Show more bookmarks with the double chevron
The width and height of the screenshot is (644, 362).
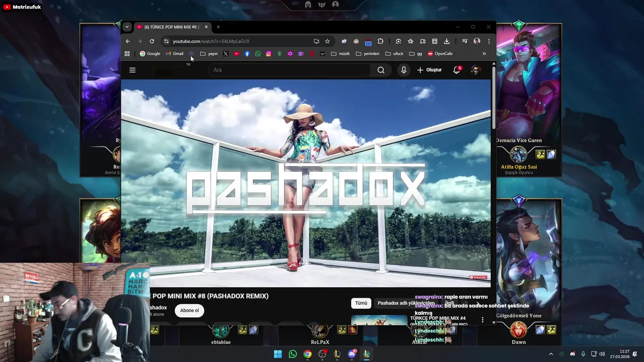484,54
